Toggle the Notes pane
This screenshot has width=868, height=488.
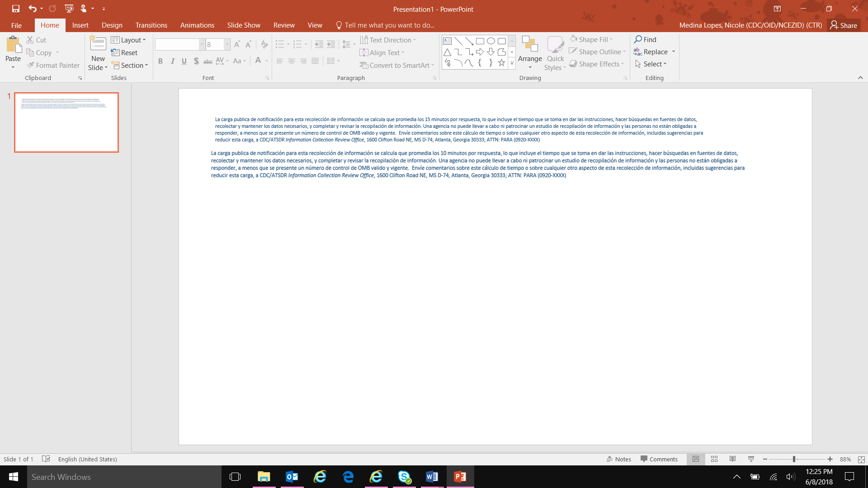(618, 459)
